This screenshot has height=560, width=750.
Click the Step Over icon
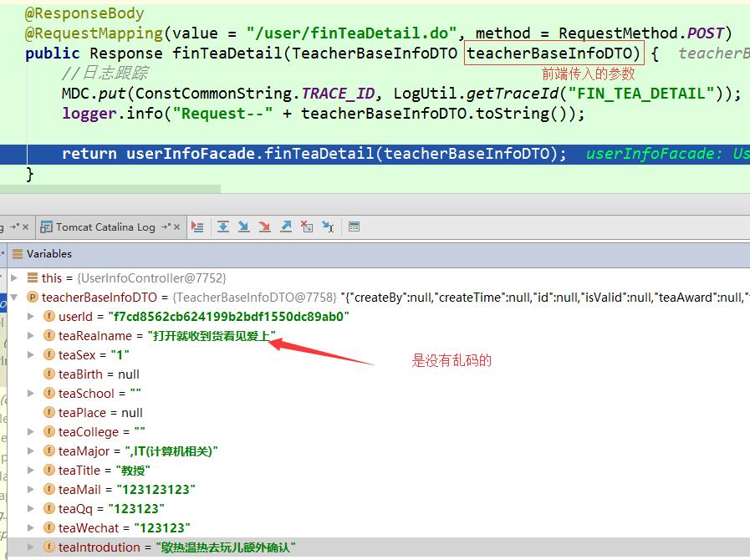coord(223,226)
